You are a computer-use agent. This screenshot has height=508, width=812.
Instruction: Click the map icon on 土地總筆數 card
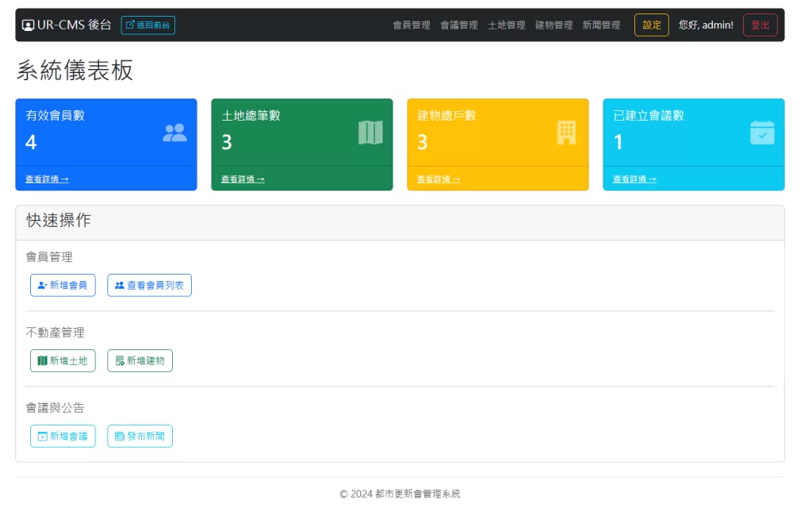pos(370,133)
